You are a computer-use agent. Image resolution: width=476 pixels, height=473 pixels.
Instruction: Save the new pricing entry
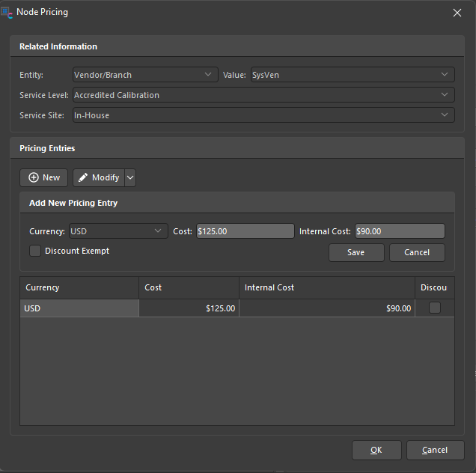coord(356,252)
